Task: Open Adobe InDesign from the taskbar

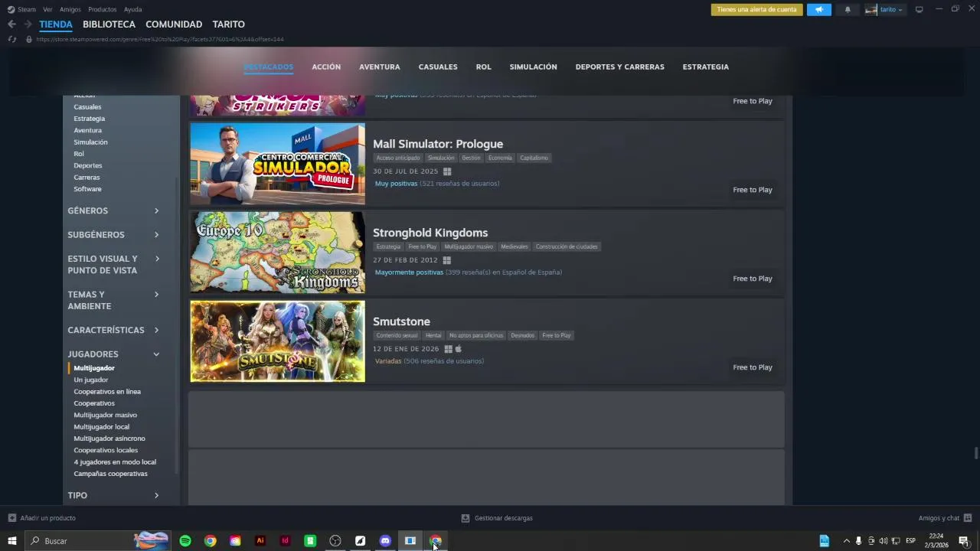Action: tap(285, 541)
